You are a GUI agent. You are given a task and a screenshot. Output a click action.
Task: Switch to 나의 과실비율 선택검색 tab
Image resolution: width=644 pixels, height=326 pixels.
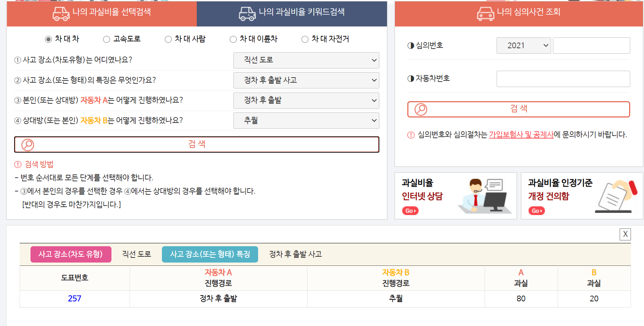click(102, 14)
